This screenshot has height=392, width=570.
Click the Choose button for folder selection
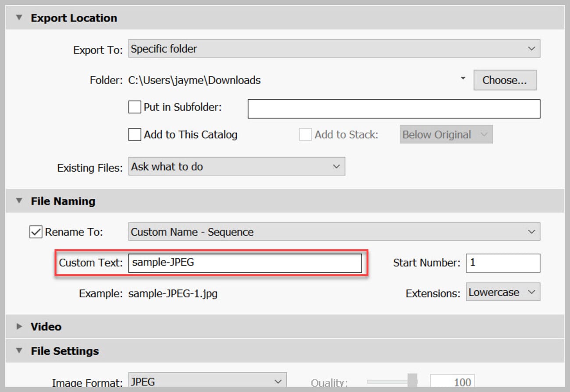(504, 80)
